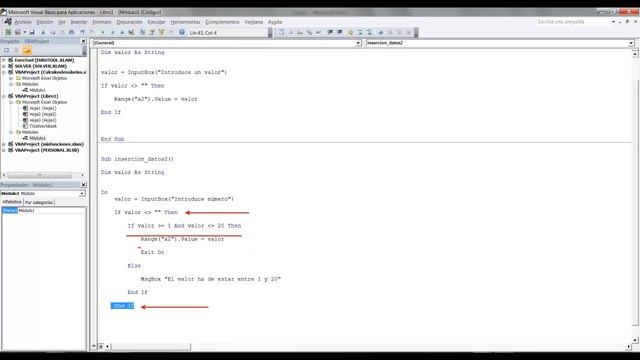
Task: Run the macro with the Run Sub icon
Action: coord(102,32)
